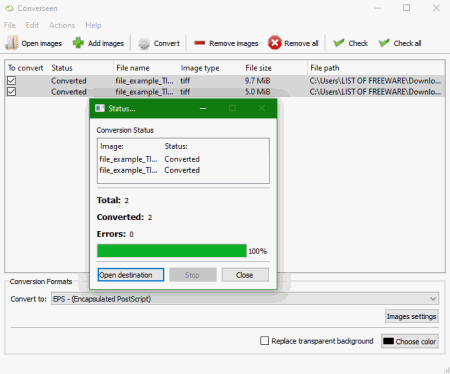This screenshot has width=450, height=374.
Task: Maximize the Converseen main window
Action: [406, 8]
